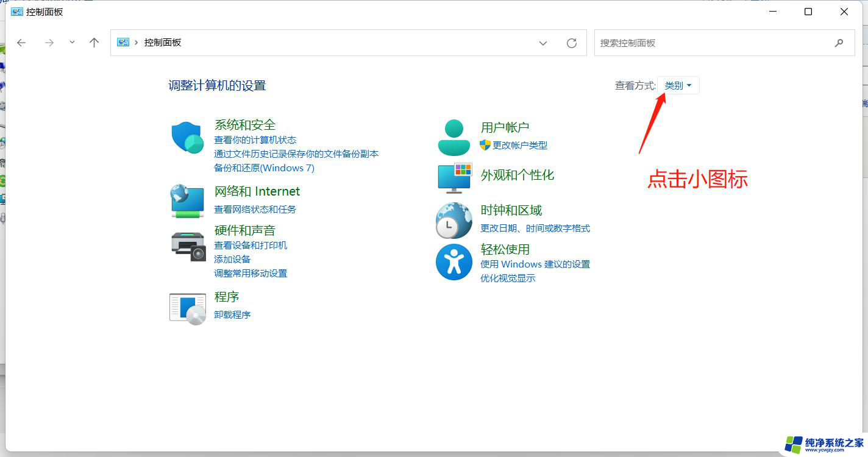Open 系统和安全 category
Screen dimensions: 868x457
tap(245, 125)
